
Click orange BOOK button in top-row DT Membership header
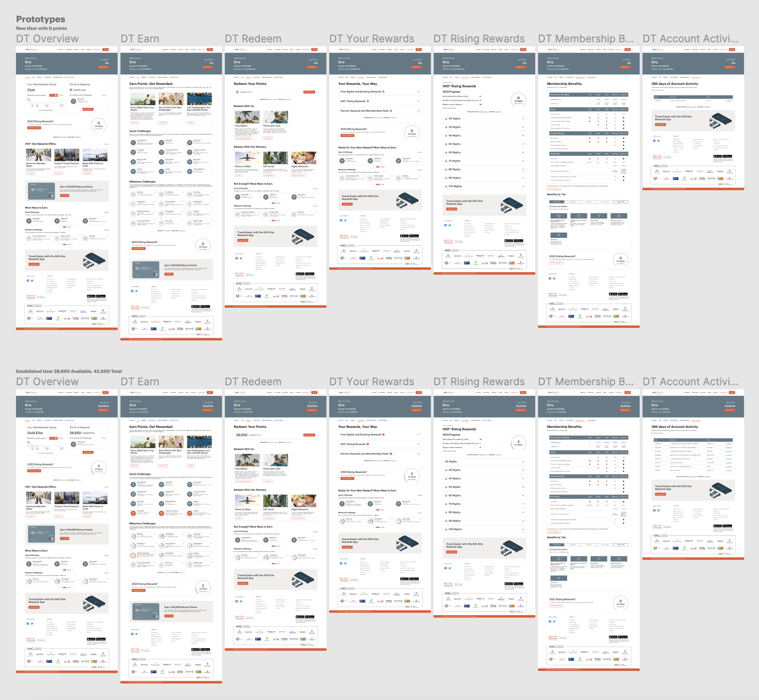[x=627, y=49]
